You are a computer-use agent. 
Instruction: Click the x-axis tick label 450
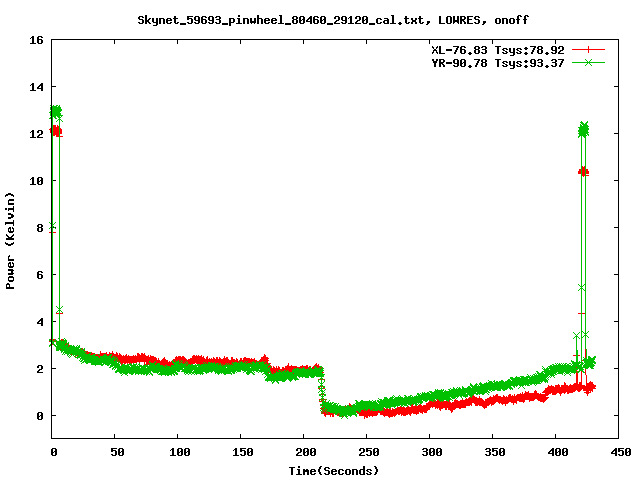[620, 452]
